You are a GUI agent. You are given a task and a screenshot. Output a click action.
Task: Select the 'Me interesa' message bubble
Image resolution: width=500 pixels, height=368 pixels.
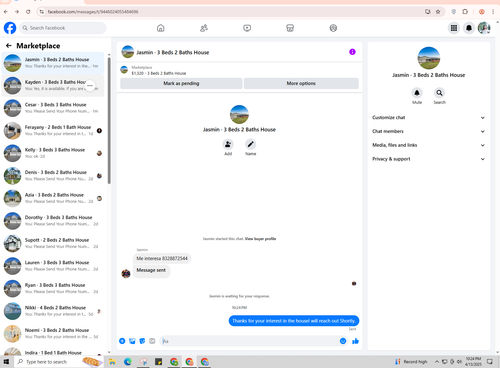[162, 258]
